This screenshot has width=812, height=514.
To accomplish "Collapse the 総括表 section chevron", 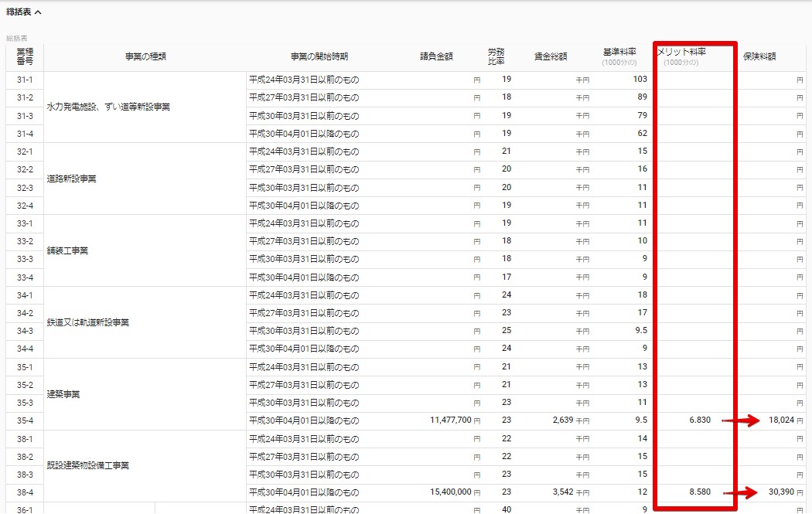I will pyautogui.click(x=38, y=12).
